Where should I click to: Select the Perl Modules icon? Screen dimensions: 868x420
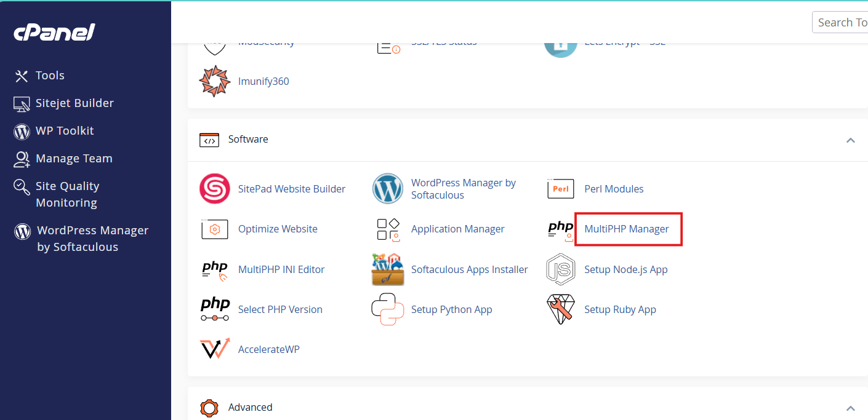click(x=560, y=189)
